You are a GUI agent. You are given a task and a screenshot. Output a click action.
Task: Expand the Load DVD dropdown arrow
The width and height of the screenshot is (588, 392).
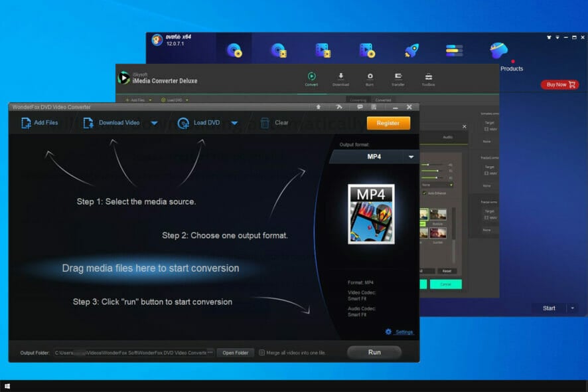point(234,123)
